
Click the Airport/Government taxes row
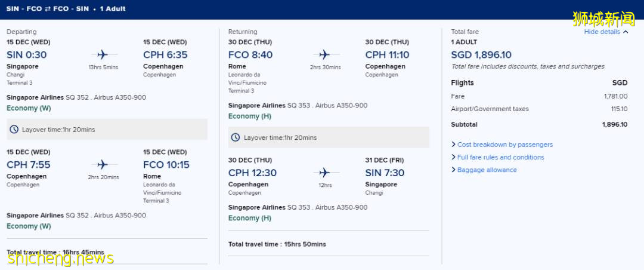pos(490,109)
